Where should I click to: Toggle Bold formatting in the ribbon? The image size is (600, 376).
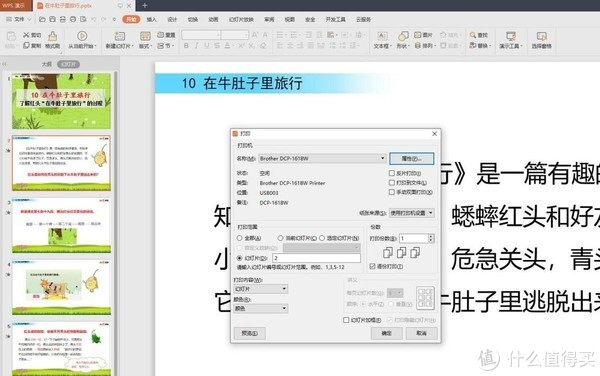click(x=186, y=46)
